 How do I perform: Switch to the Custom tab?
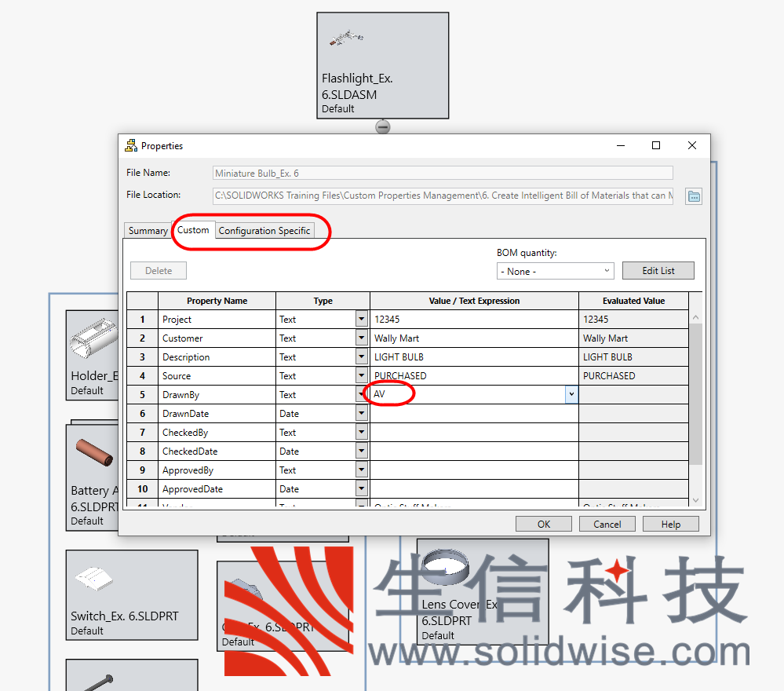pyautogui.click(x=193, y=230)
